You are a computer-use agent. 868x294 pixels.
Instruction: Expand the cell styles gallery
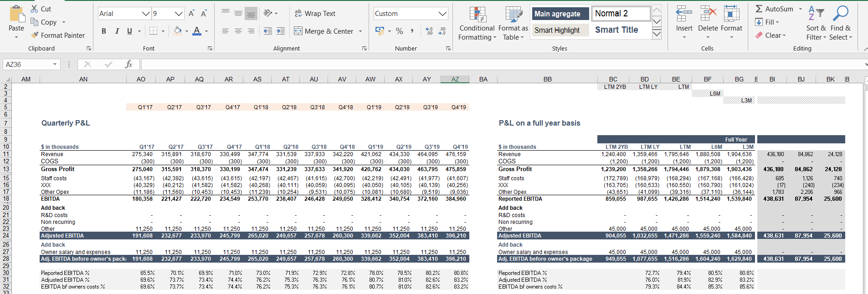click(657, 34)
